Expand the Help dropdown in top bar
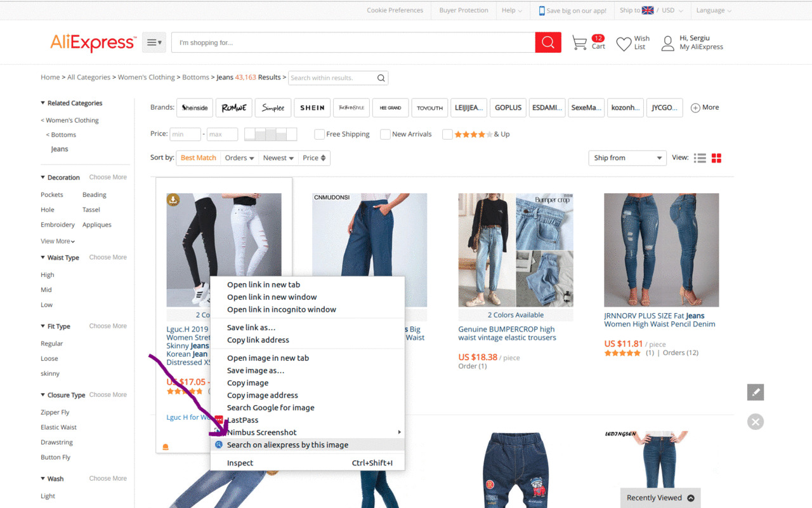The height and width of the screenshot is (508, 812). [x=512, y=10]
